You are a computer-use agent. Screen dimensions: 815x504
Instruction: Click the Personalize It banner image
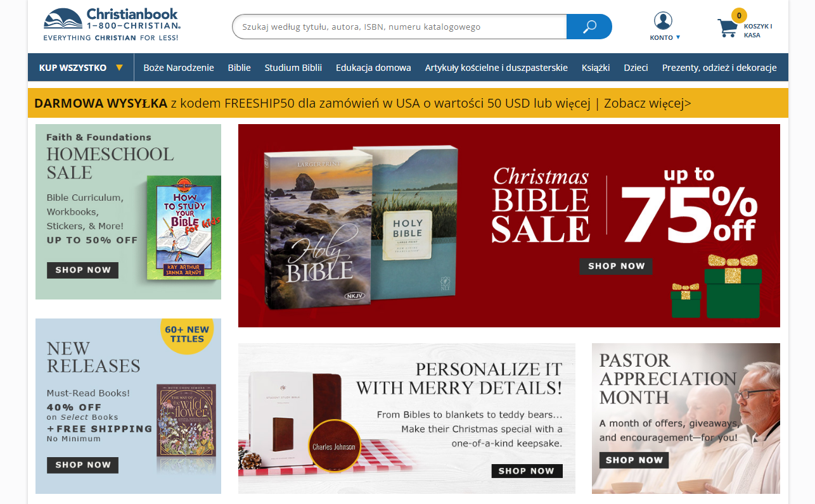(407, 419)
